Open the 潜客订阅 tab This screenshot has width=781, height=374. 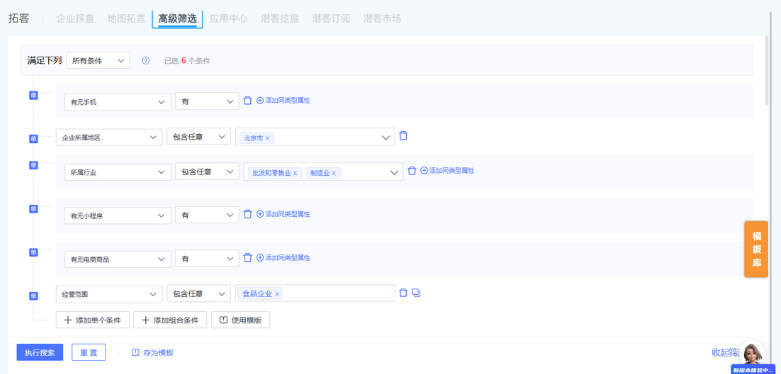click(331, 19)
